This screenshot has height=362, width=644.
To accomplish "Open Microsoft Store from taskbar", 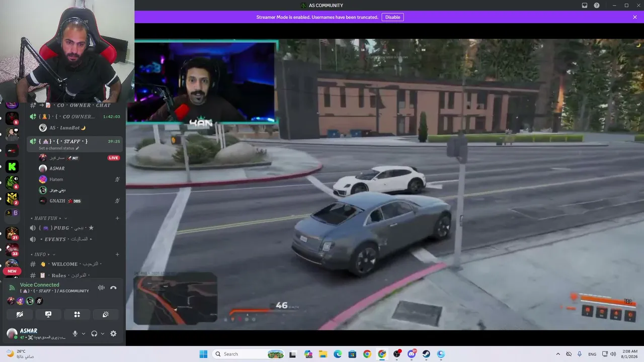I will click(352, 354).
